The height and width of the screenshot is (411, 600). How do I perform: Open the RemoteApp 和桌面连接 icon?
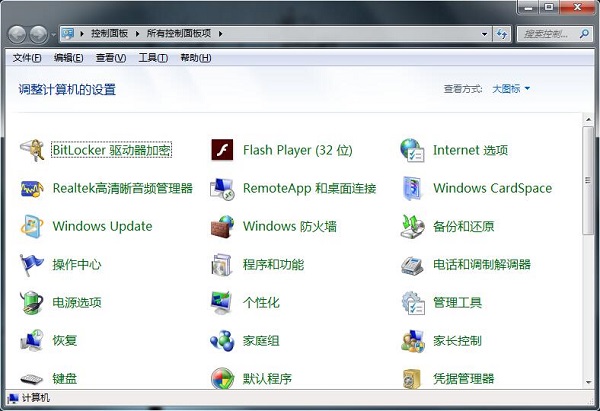pyautogui.click(x=222, y=188)
